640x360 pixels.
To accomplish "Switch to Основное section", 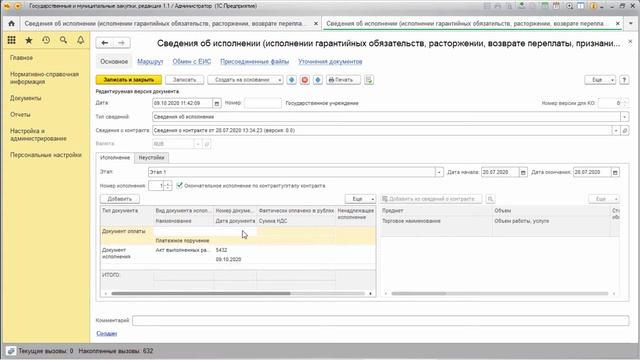I will (114, 62).
